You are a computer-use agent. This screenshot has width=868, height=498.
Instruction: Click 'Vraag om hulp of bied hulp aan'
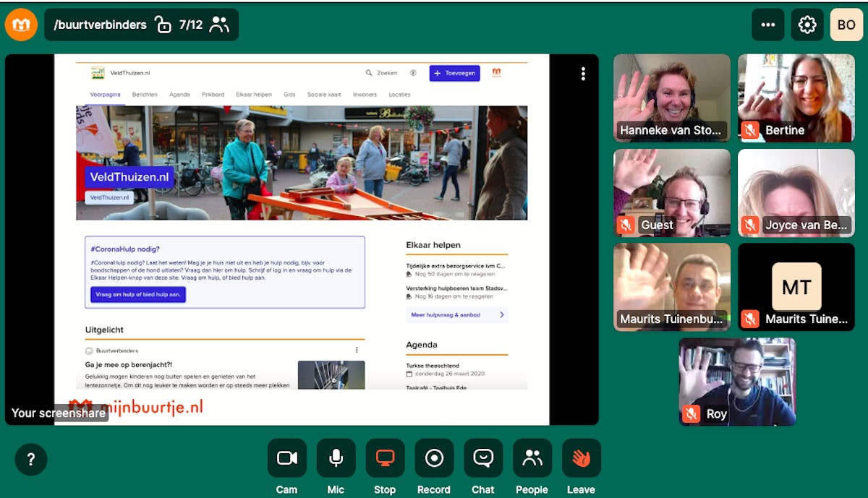[138, 294]
